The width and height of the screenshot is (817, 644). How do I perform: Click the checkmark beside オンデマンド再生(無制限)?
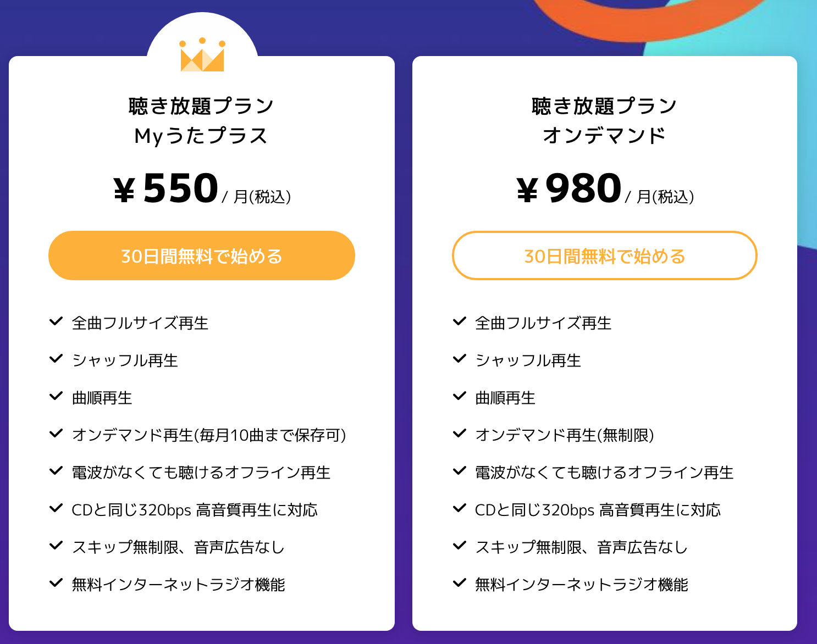[x=459, y=434]
